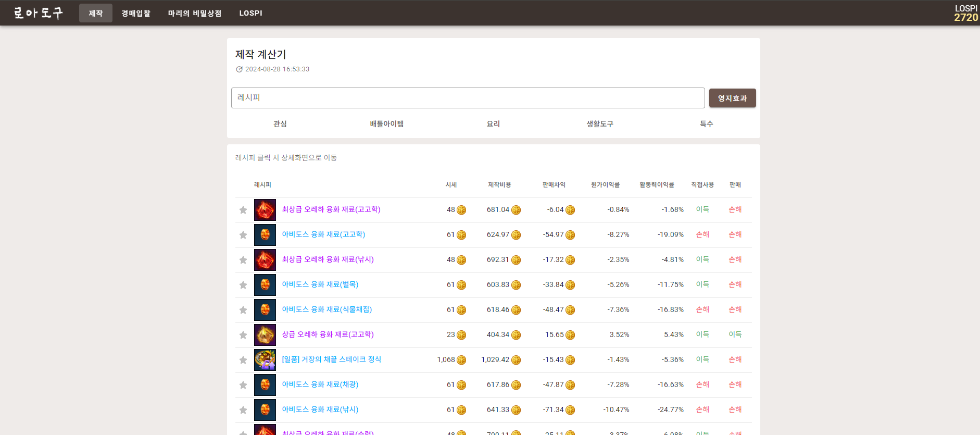Click gold coin beside -54.97 profit
Screen dimensions: 980x435
pos(570,235)
